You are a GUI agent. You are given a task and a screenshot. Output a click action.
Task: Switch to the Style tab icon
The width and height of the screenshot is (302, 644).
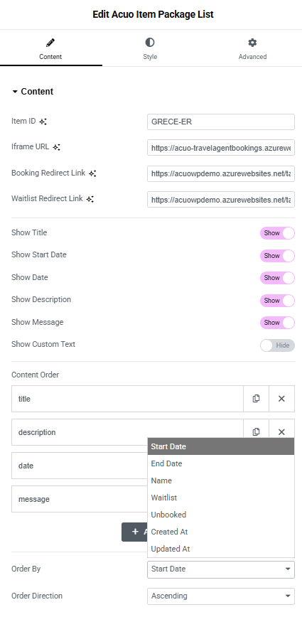pyautogui.click(x=150, y=43)
